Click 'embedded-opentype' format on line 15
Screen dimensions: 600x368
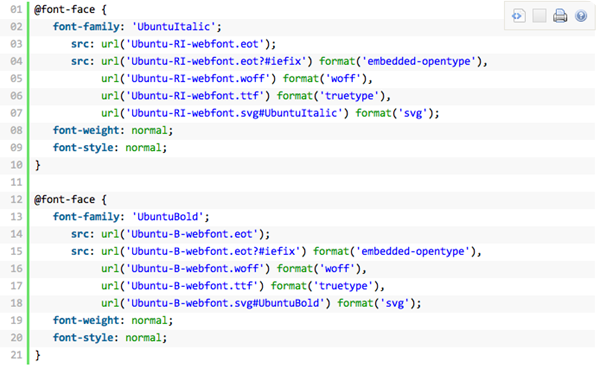(x=412, y=251)
